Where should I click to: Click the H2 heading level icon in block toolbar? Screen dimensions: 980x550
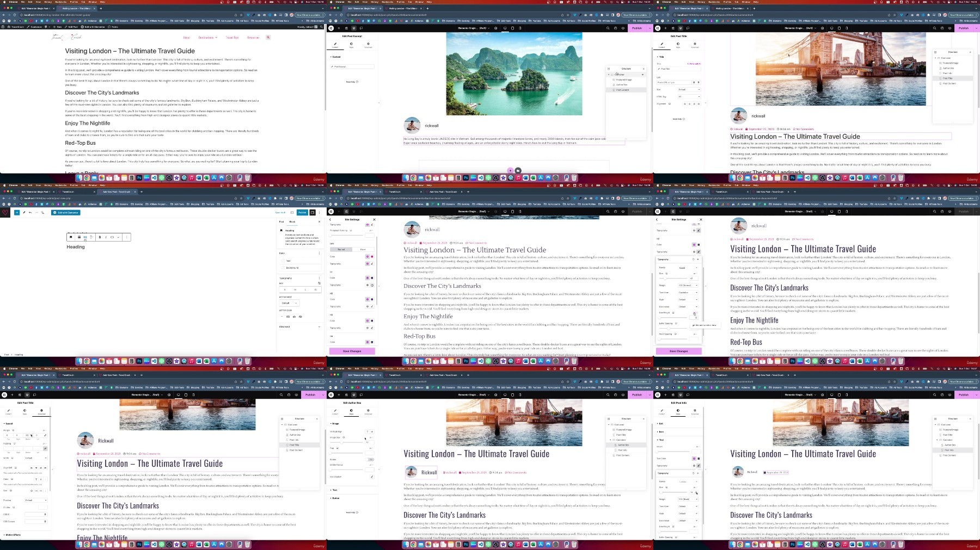click(x=85, y=237)
